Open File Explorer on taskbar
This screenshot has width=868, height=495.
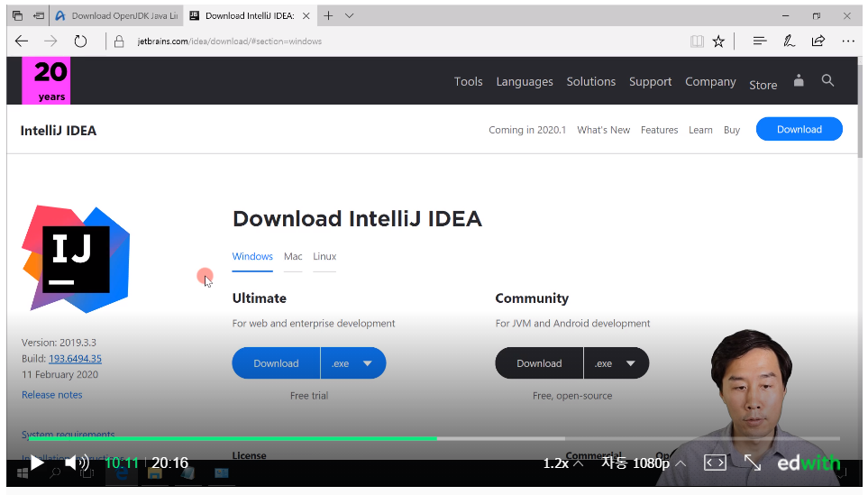154,473
